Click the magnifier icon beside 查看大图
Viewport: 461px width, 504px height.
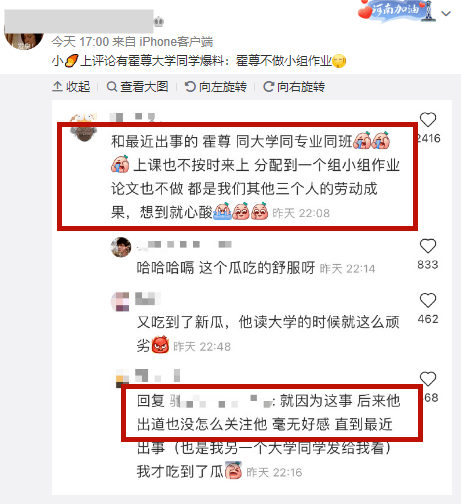[x=112, y=87]
